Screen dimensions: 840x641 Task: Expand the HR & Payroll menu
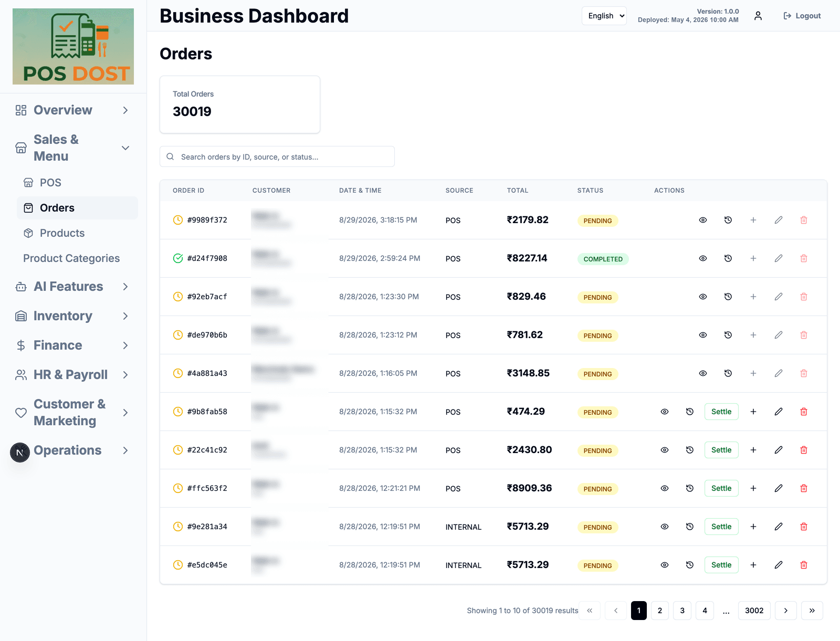tap(73, 375)
